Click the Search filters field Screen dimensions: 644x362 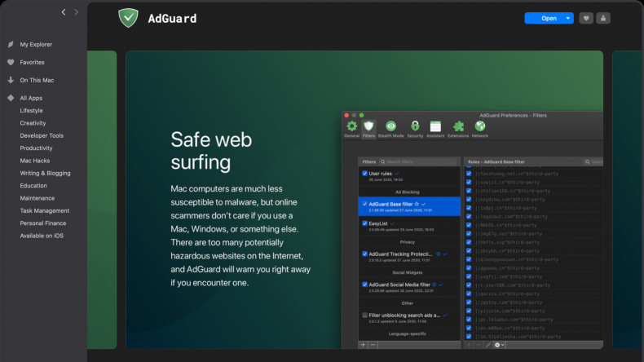pos(417,162)
